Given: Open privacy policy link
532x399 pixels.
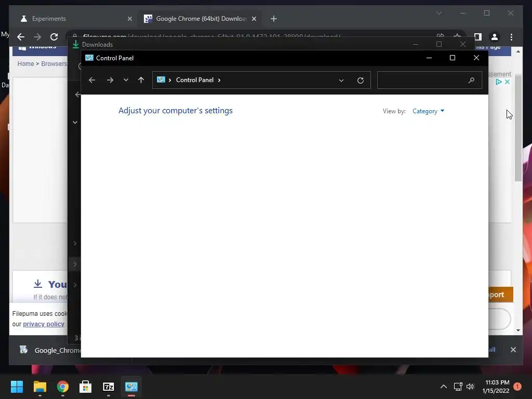Looking at the screenshot, I should point(44,324).
